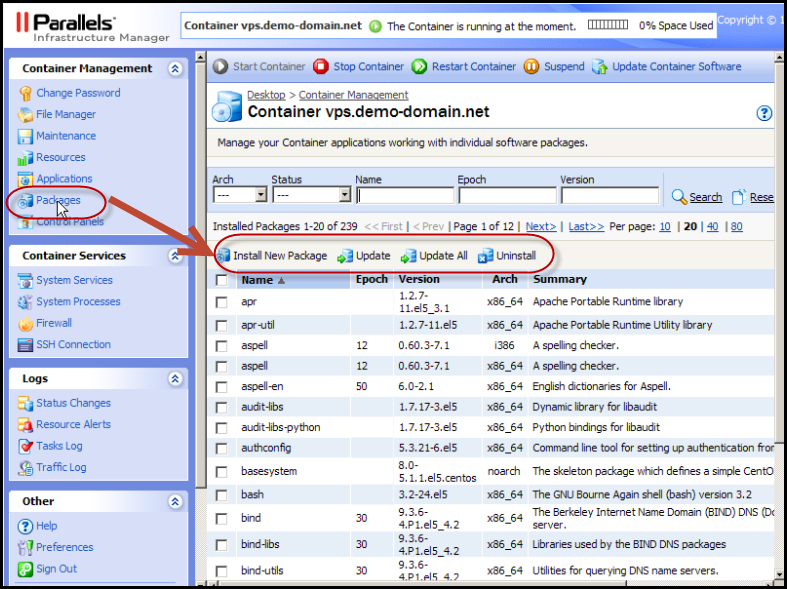Click the Maintenance icon in sidebar
This screenshot has width=787, height=589.
25,136
